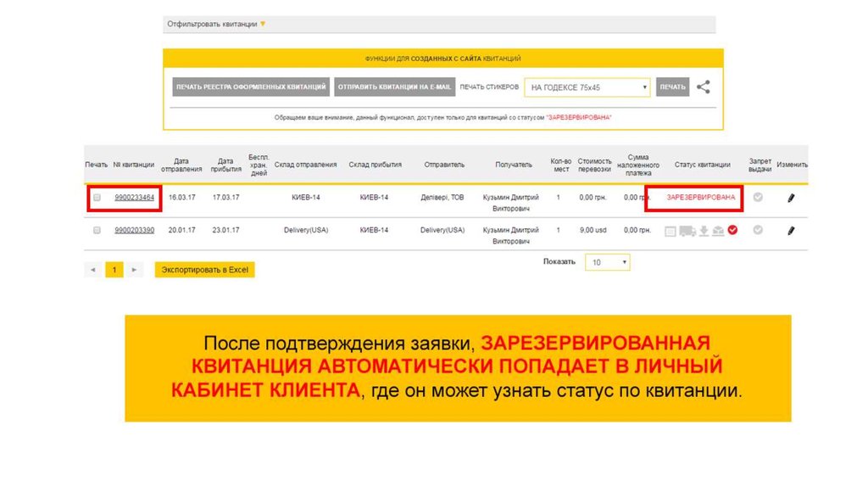Click edit pencil for receipt 9900203390
This screenshot has width=868, height=487.
[x=791, y=230]
